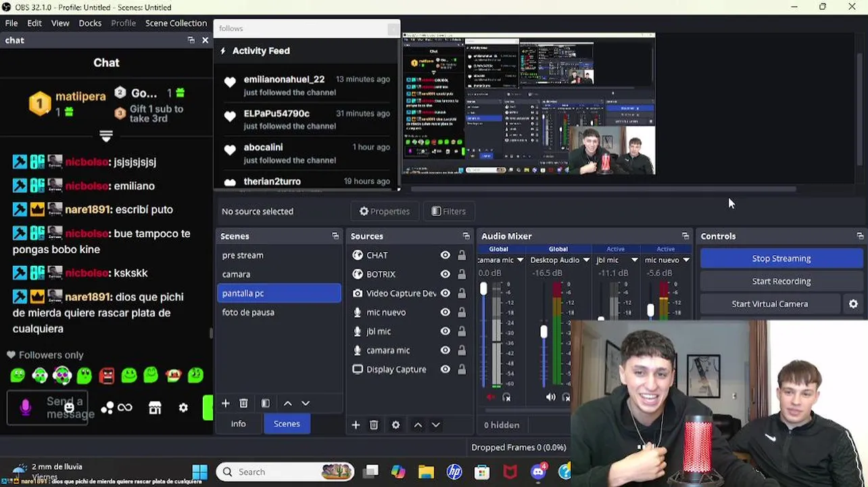
Task: Adjust the mic nuevo volume slider
Action: [x=650, y=310]
